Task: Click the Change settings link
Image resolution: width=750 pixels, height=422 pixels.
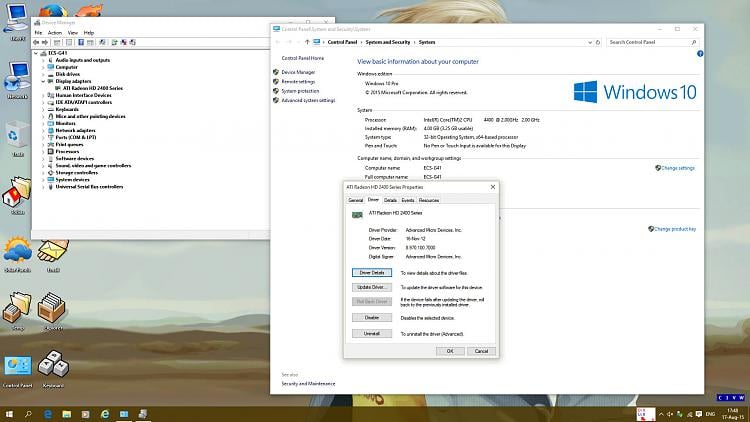Action: [678, 168]
